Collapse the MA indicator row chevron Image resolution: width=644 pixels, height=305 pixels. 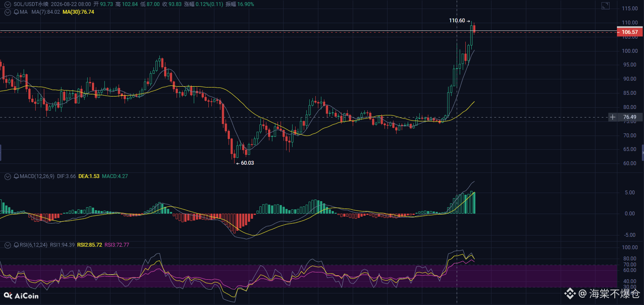(x=7, y=12)
